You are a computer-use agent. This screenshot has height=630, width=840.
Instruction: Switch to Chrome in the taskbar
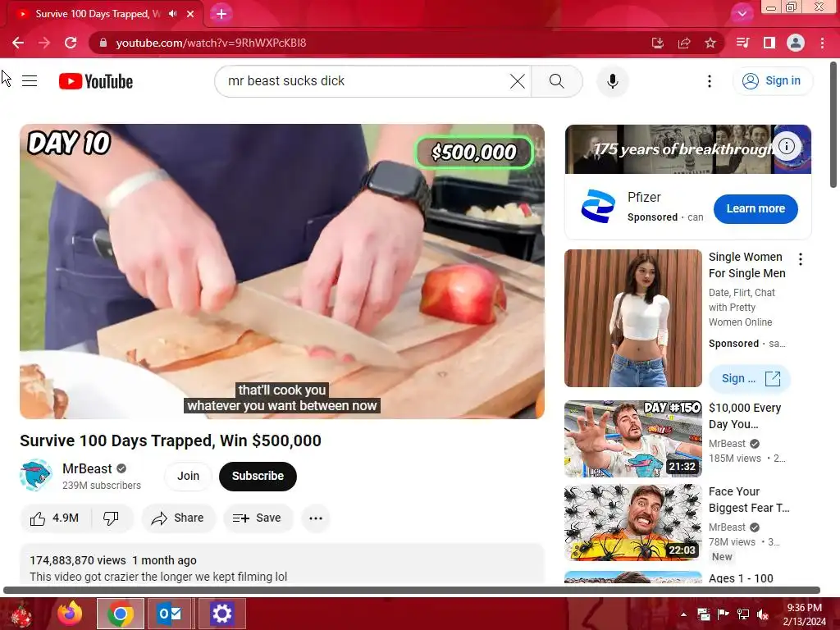click(121, 614)
